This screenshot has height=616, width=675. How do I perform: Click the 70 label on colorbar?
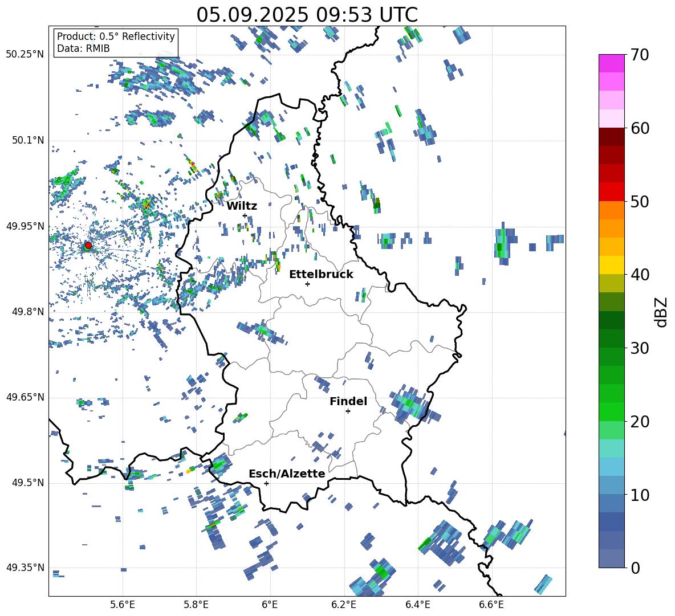(640, 55)
